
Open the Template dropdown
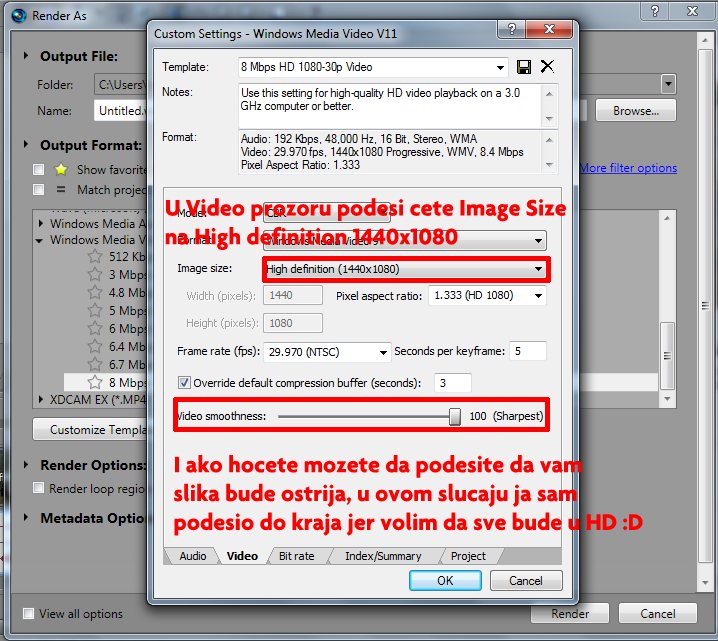500,68
